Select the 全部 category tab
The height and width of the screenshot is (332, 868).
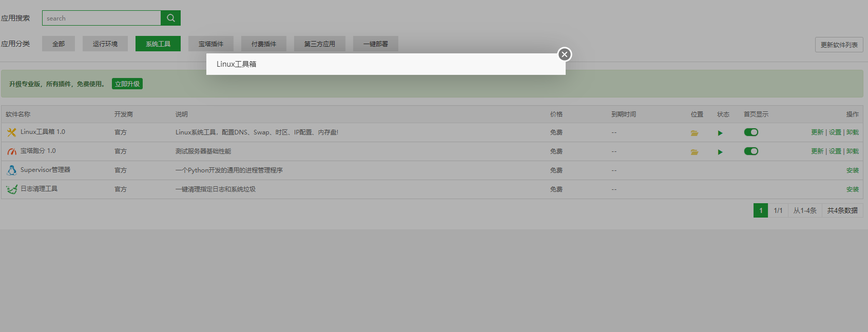click(59, 44)
